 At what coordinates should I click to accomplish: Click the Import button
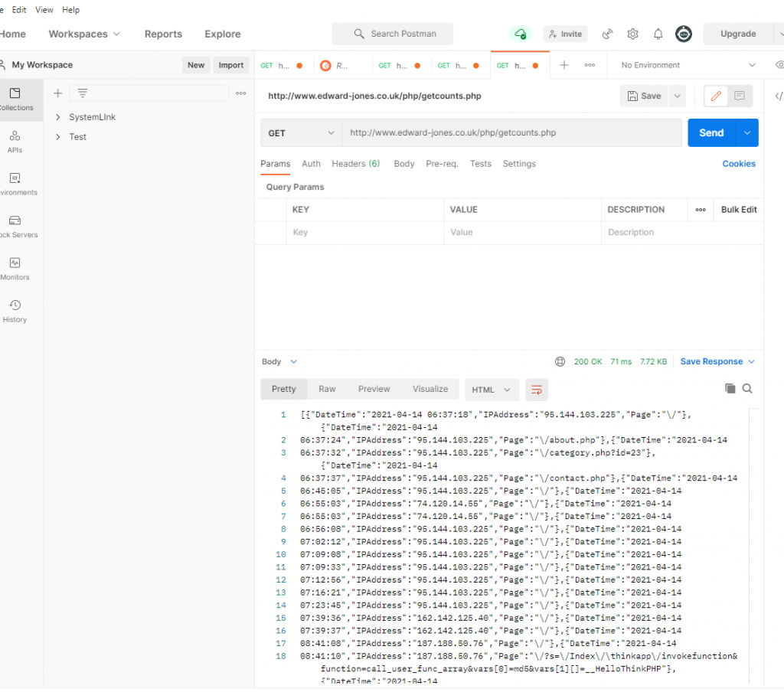click(231, 65)
